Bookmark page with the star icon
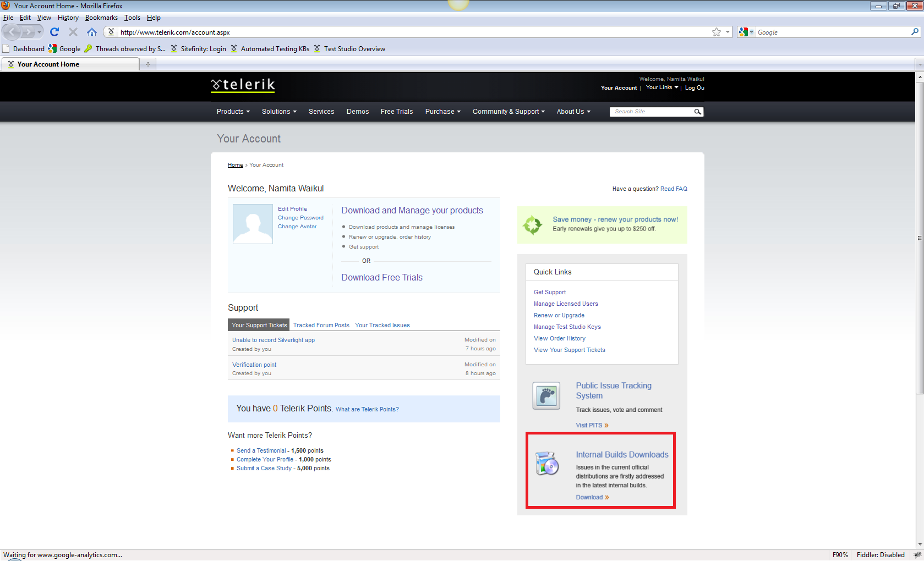 [716, 32]
